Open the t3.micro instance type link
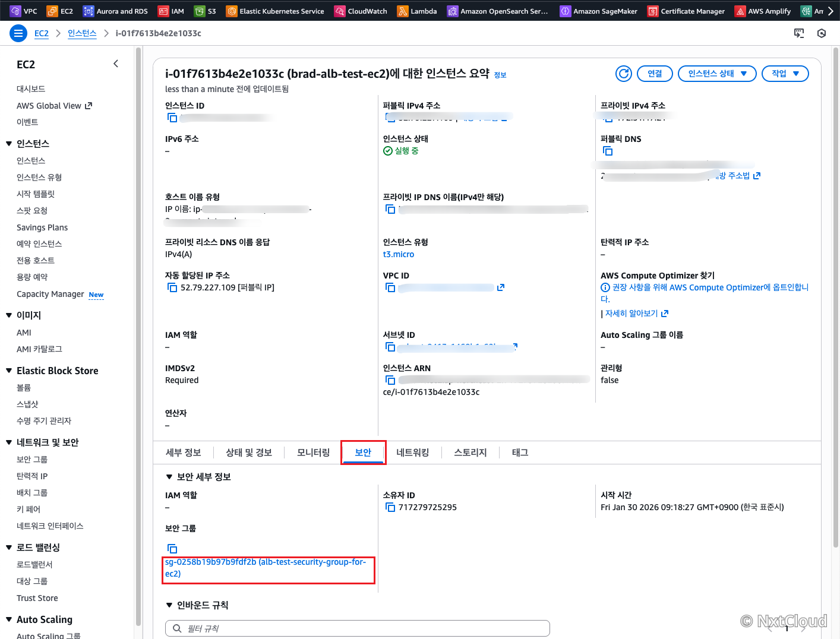Viewport: 840px width, 639px height. coord(399,254)
